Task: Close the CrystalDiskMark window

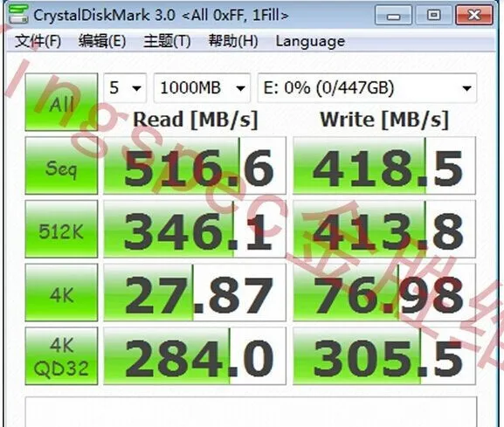Action: tap(474, 15)
